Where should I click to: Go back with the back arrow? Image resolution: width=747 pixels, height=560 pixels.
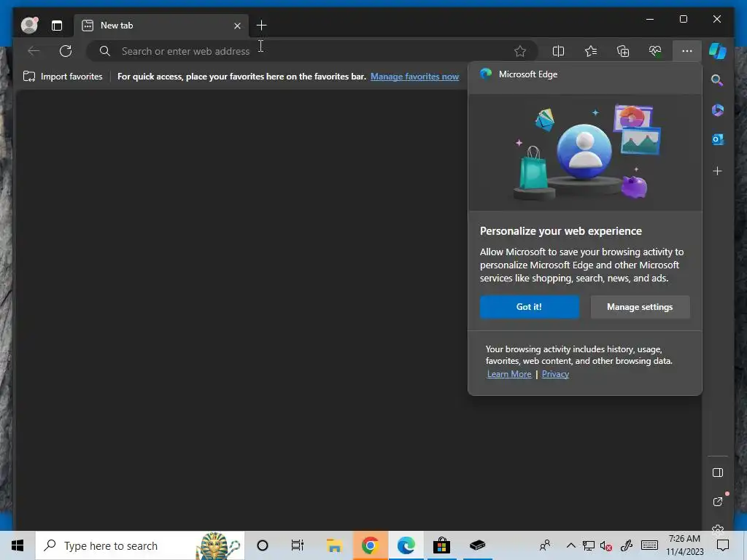point(34,51)
